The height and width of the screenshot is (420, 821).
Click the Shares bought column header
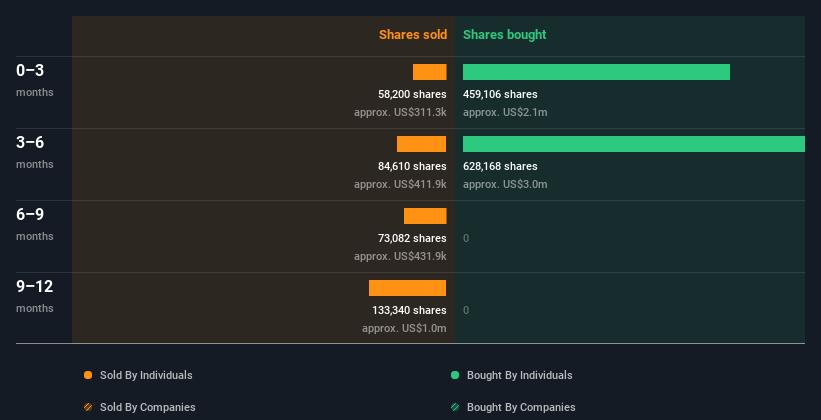505,35
